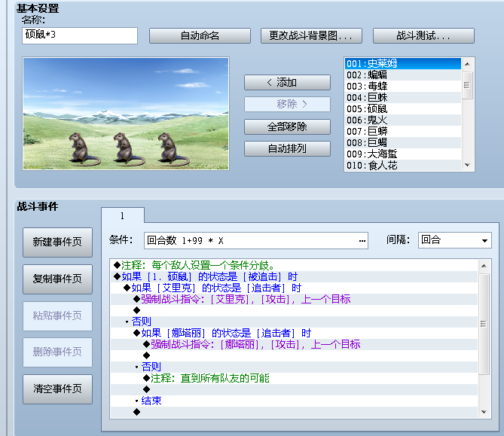The height and width of the screenshot is (436, 504).
Task: Select 强制战斗指令 [艾里克] 攻击 line
Action: point(294,299)
